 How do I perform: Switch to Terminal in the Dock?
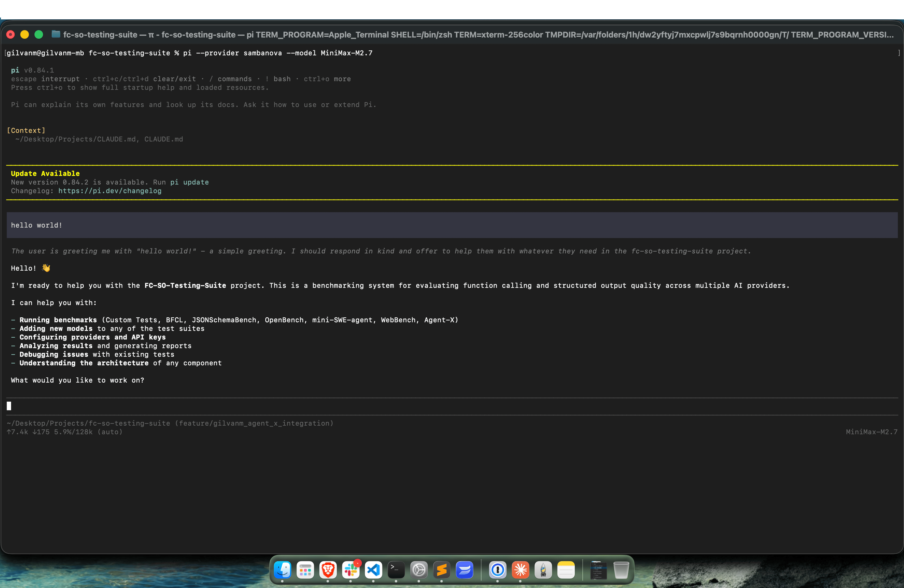pos(396,570)
